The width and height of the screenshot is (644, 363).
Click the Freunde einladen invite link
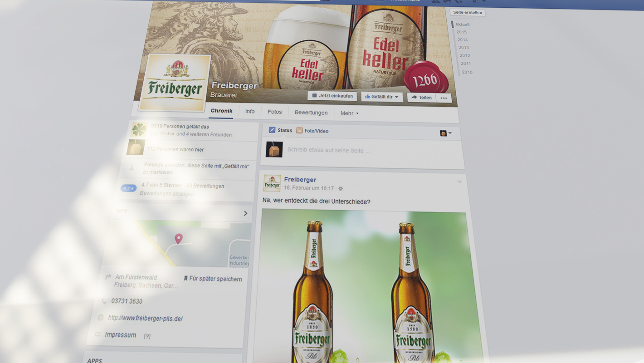[195, 169]
